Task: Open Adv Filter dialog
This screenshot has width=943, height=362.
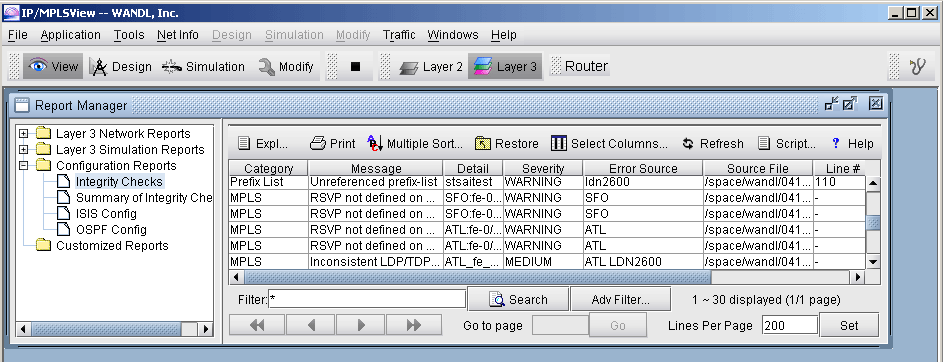Action: coord(620,299)
